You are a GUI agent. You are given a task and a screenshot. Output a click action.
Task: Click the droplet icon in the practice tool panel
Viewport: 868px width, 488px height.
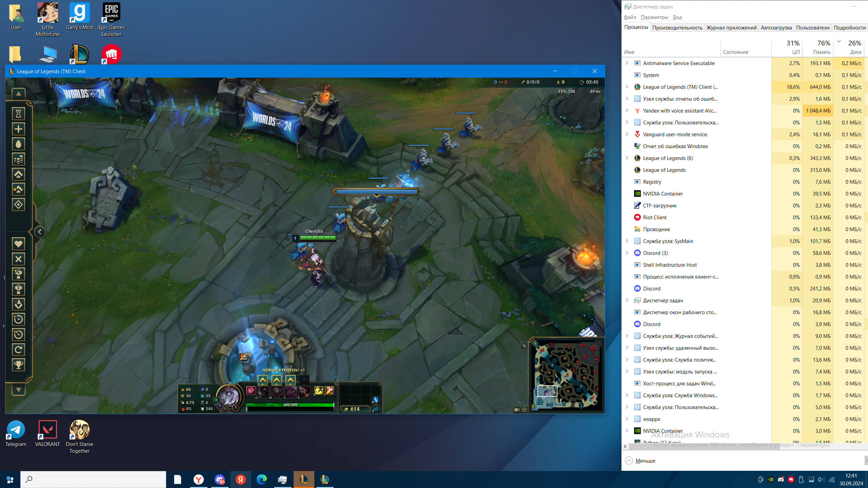[19, 144]
